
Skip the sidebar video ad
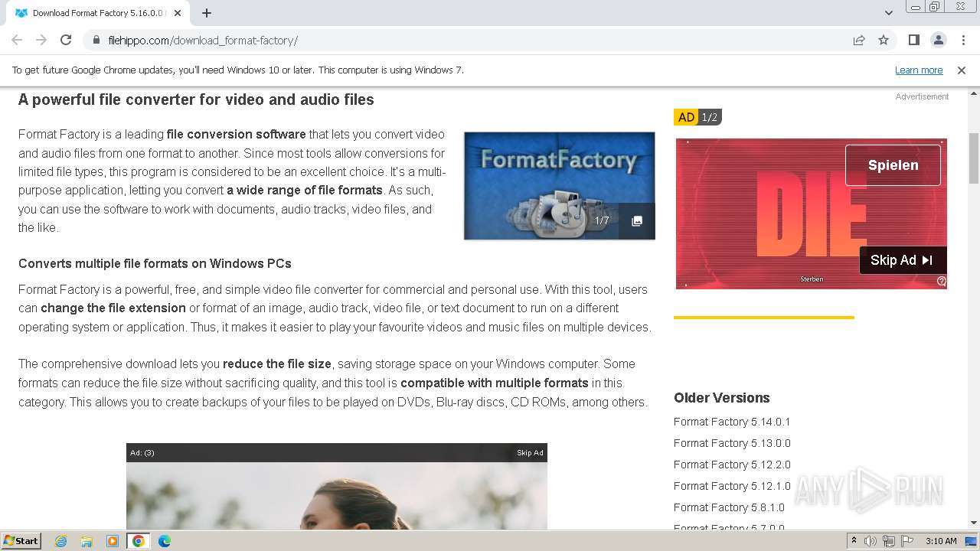[903, 260]
